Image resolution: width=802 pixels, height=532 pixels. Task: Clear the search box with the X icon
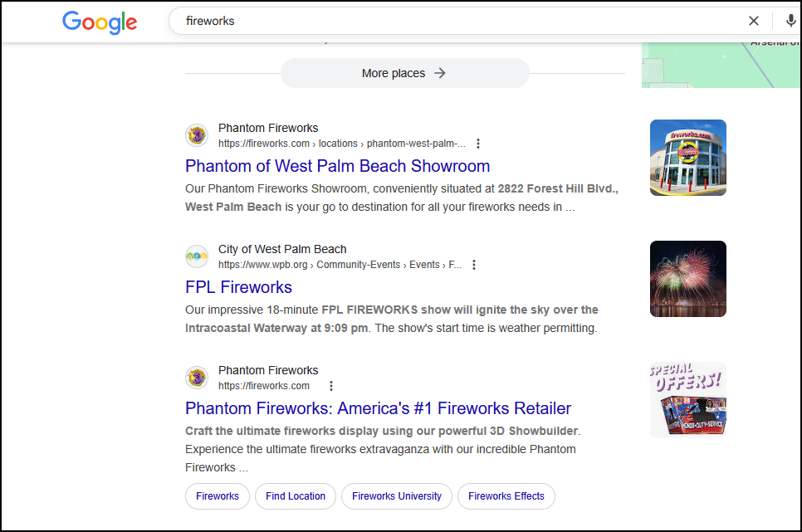tap(754, 21)
